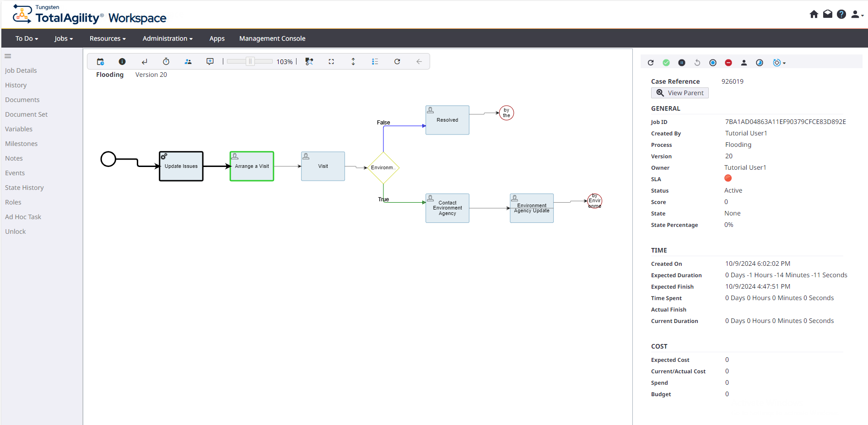868x425 pixels.
Task: Click the red terminate job icon
Action: tap(728, 63)
